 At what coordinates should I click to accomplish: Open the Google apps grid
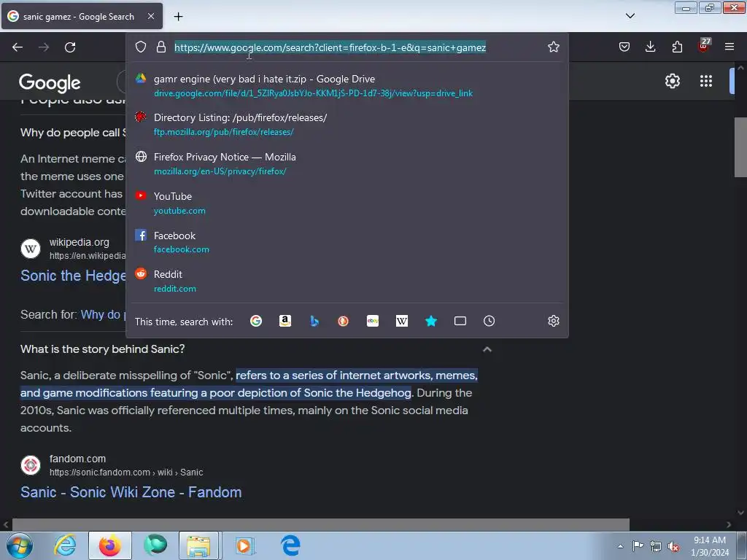tap(706, 81)
